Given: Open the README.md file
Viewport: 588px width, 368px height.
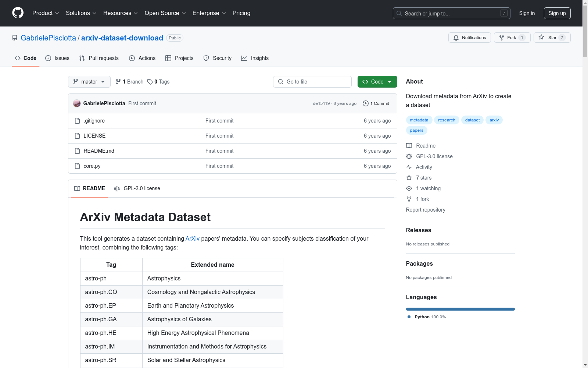Looking at the screenshot, I should [x=99, y=151].
